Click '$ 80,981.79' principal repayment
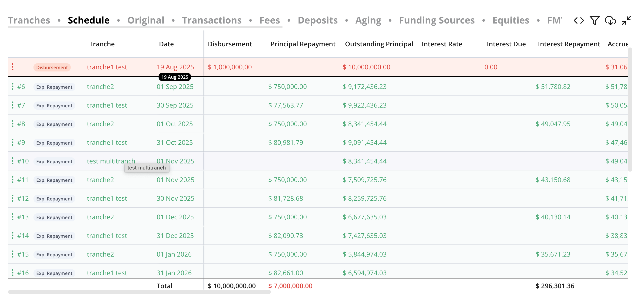The image size is (644, 305). pyautogui.click(x=285, y=142)
